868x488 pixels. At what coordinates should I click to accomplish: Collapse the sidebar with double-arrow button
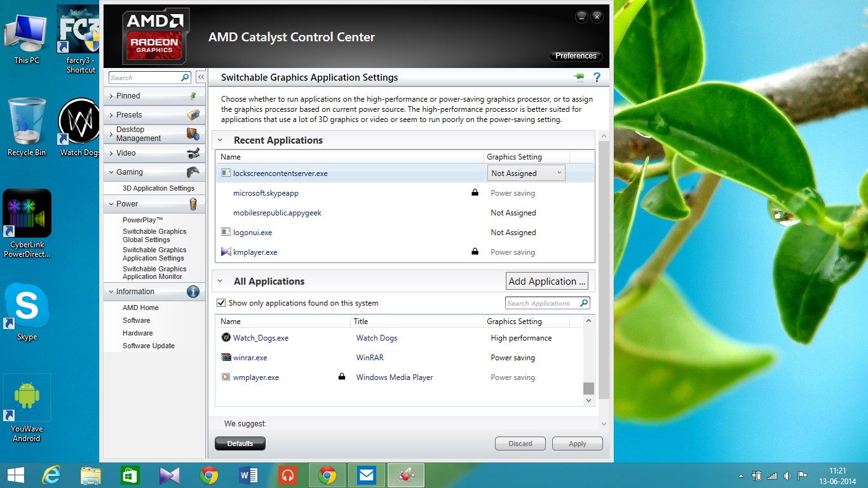[x=201, y=78]
